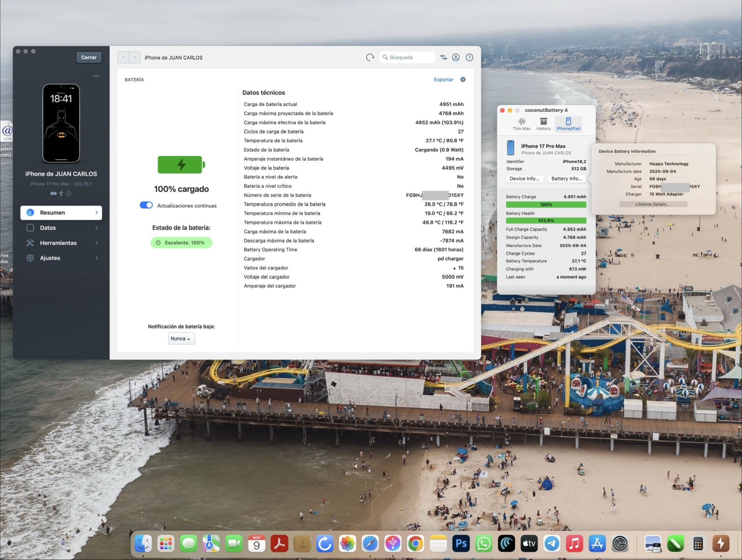Viewport: 742px width, 560px height.
Task: Switch to the History tab
Action: [543, 124]
